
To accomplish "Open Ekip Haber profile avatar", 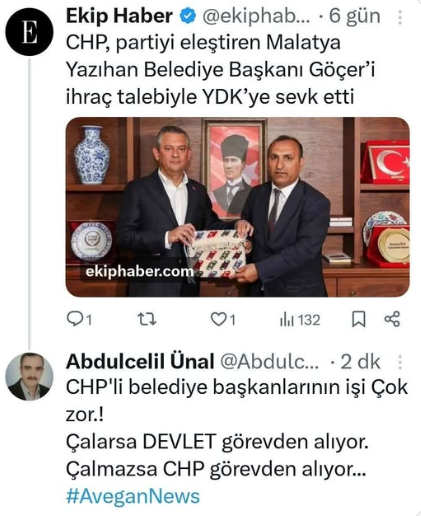I will [29, 32].
